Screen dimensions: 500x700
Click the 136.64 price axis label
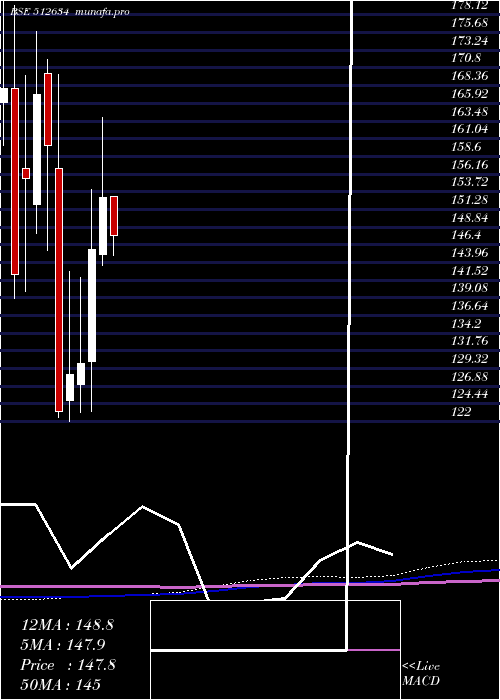tap(469, 306)
